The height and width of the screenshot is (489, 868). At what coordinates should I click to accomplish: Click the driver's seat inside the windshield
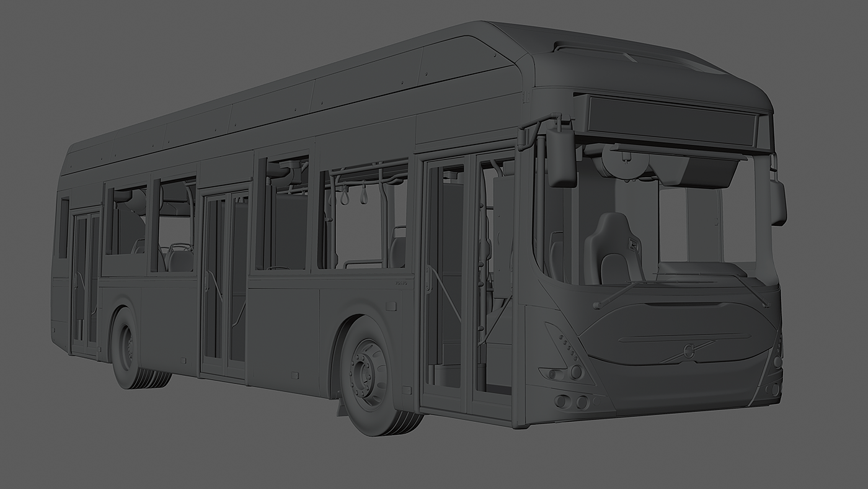(x=612, y=249)
